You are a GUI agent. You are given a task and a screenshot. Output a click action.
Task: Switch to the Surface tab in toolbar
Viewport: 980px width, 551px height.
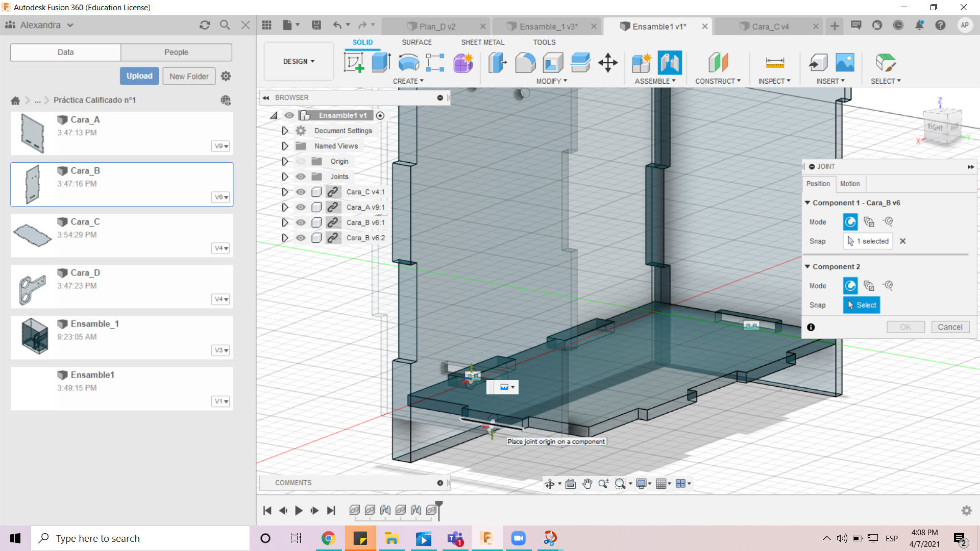coord(416,42)
